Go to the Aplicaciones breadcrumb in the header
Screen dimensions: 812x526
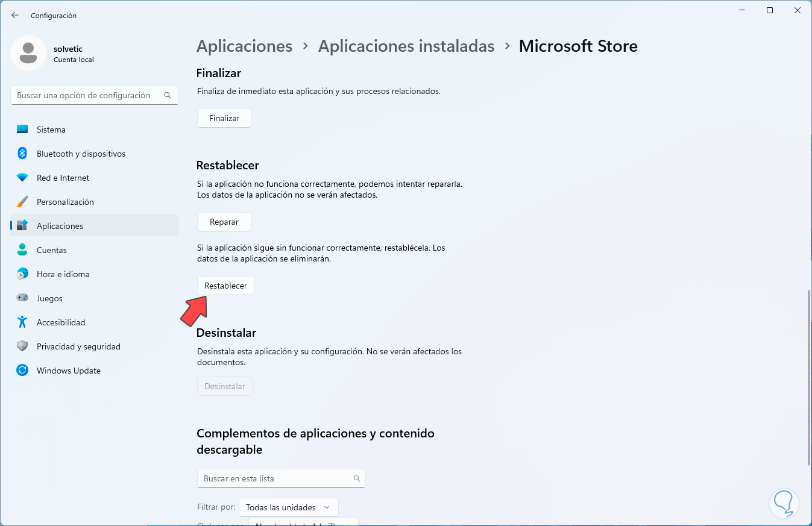click(x=245, y=46)
